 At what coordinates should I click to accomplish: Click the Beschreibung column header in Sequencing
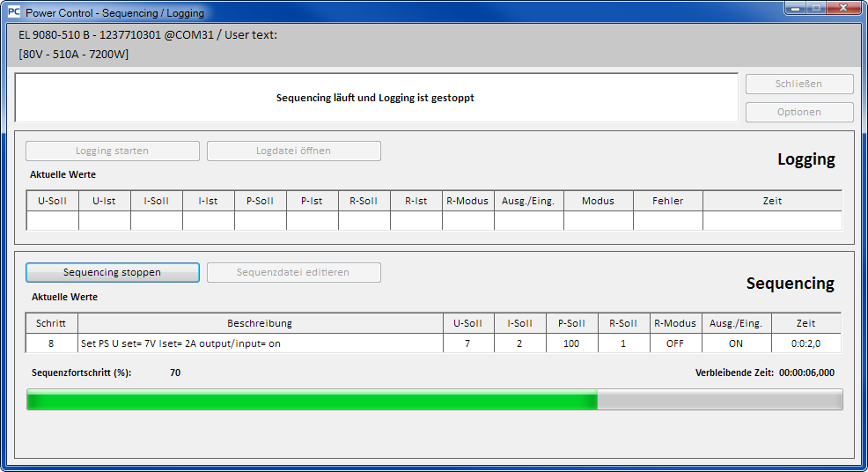point(260,323)
